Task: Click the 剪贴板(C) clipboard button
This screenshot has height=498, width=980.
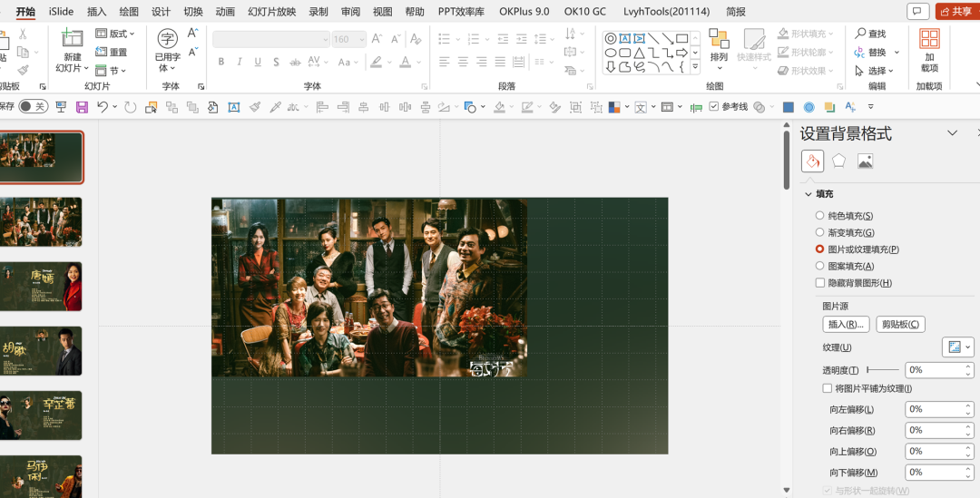Action: (x=900, y=325)
